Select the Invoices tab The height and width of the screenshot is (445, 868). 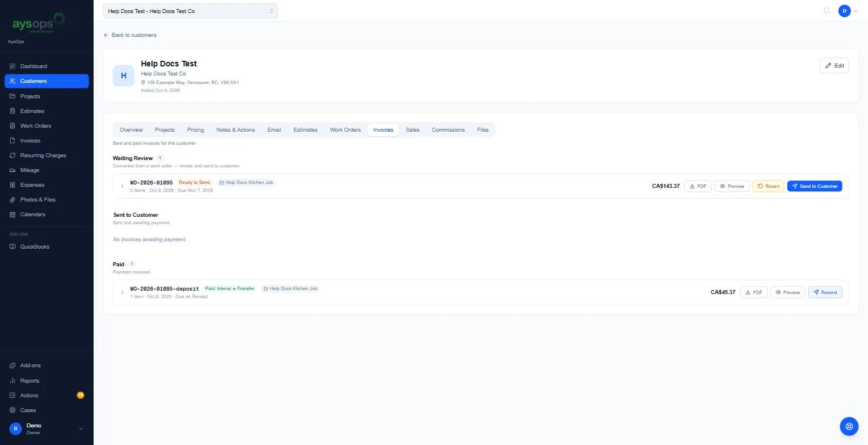pyautogui.click(x=383, y=130)
